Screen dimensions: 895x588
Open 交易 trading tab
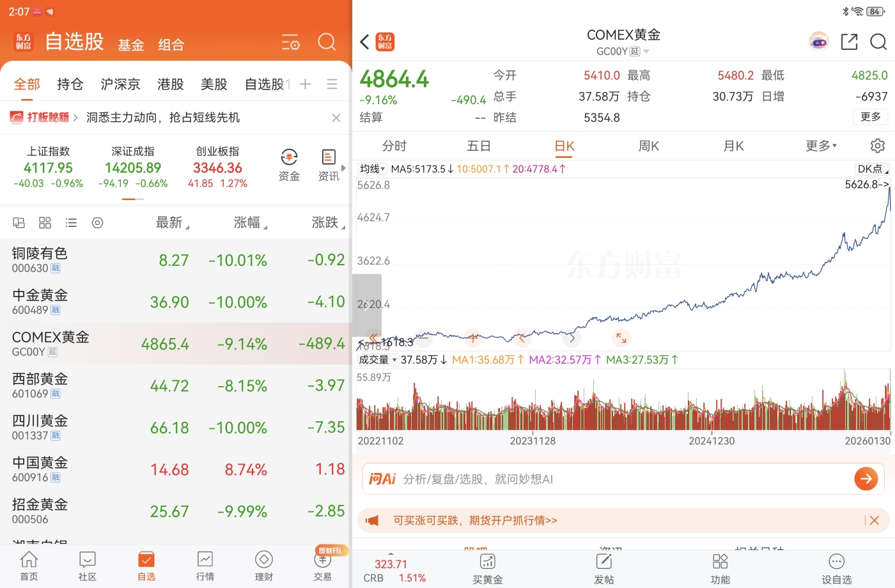tap(323, 566)
